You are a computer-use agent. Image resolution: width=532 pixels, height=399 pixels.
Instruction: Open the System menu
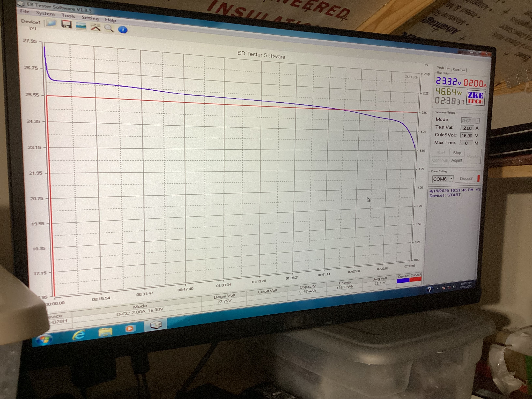coord(45,14)
